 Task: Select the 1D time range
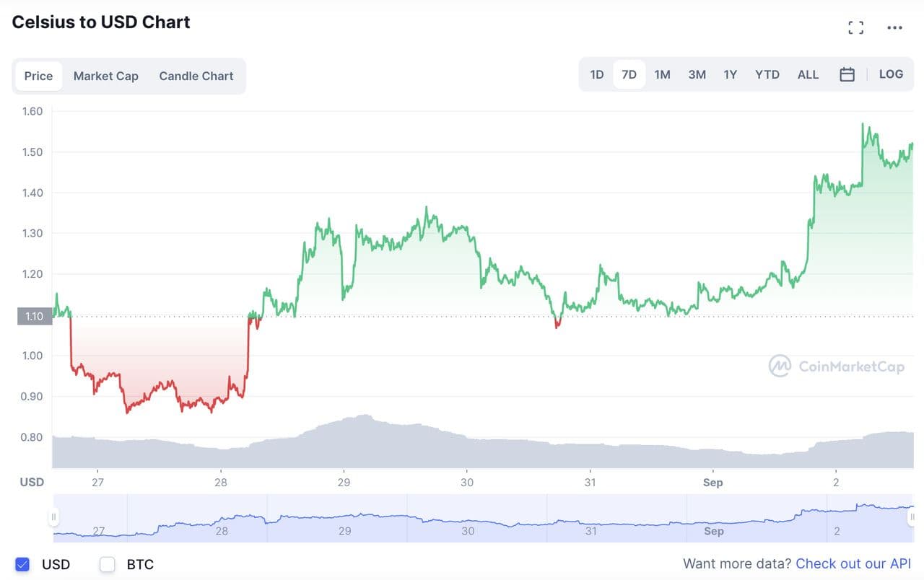597,74
